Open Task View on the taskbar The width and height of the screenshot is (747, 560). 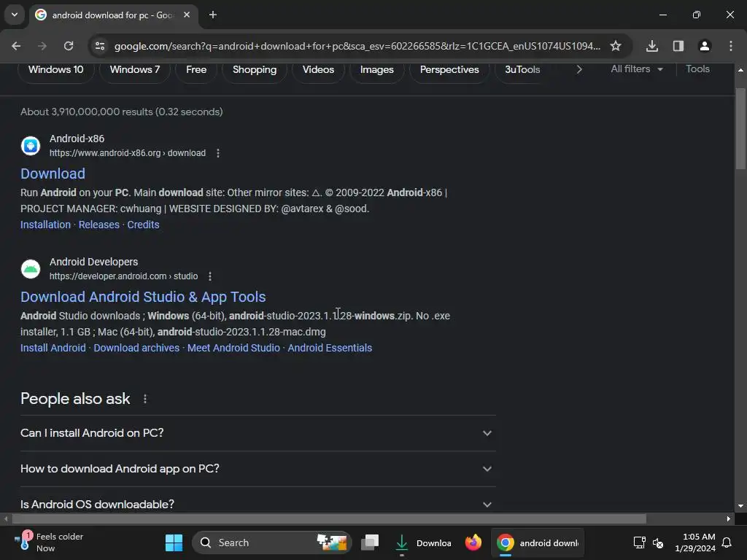370,542
